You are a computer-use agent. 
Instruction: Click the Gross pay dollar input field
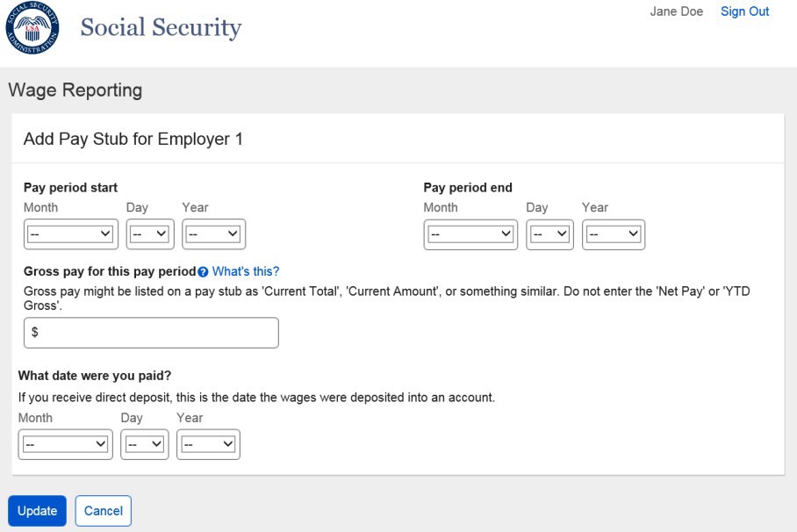pyautogui.click(x=151, y=333)
